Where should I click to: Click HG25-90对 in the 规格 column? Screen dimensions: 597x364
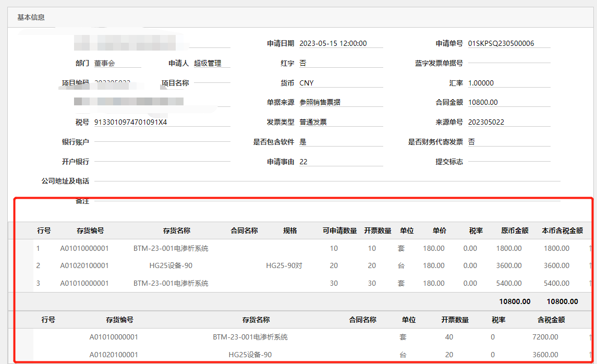pos(284,266)
